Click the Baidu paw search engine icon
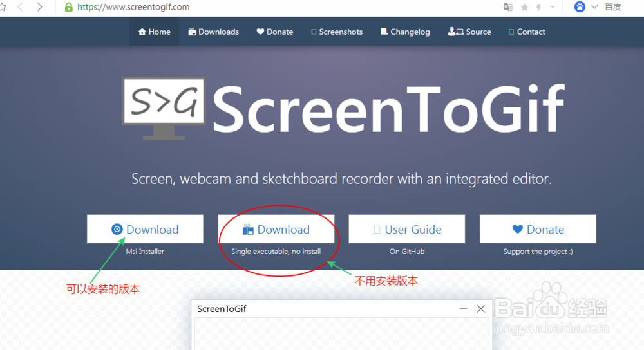The height and width of the screenshot is (350, 644). click(x=580, y=6)
